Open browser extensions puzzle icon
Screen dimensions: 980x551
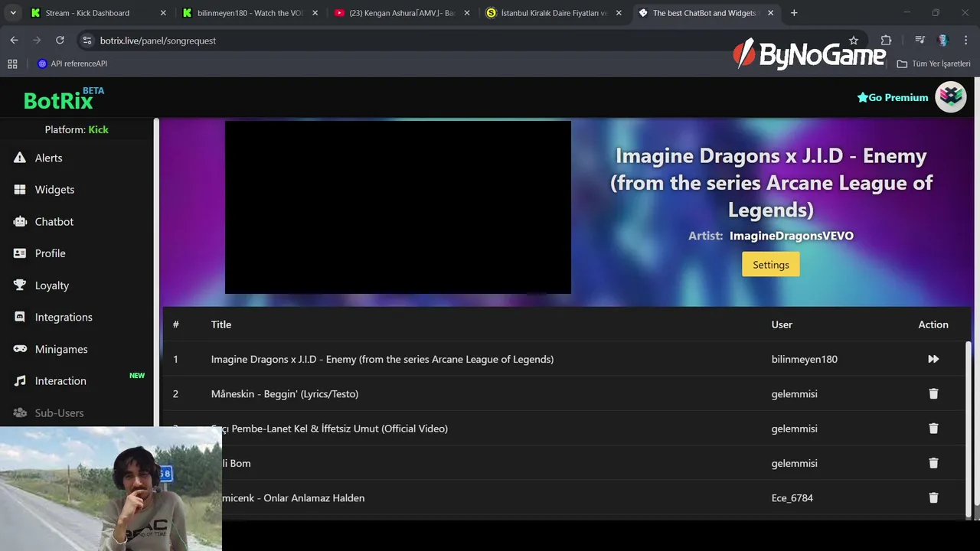pyautogui.click(x=886, y=41)
